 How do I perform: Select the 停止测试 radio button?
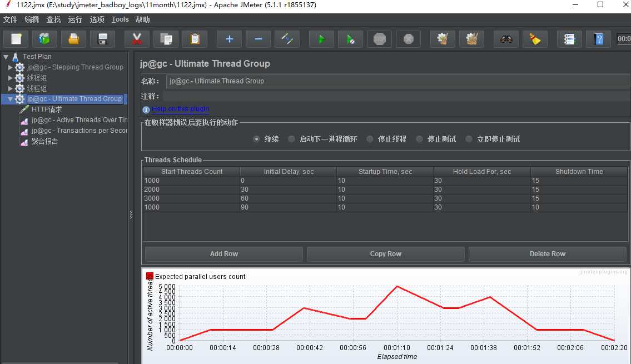pos(419,139)
